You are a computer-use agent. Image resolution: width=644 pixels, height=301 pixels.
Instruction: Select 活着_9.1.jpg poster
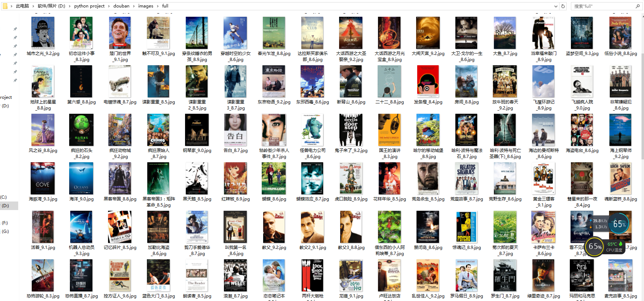(43, 227)
